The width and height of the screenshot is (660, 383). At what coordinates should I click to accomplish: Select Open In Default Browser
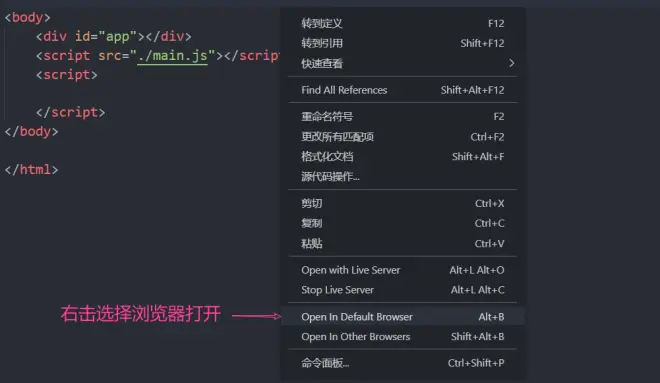[x=402, y=317]
